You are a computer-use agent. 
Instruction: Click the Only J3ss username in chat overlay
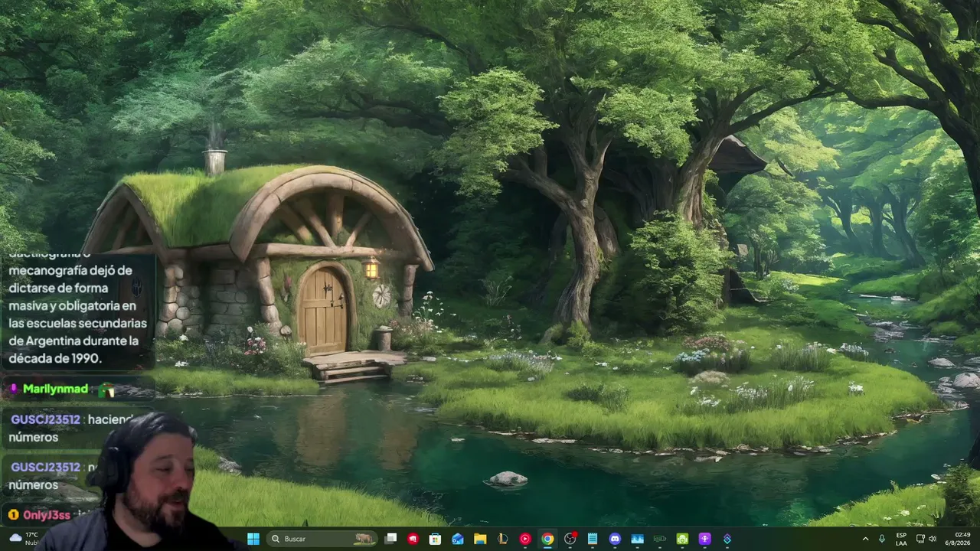[x=47, y=515]
